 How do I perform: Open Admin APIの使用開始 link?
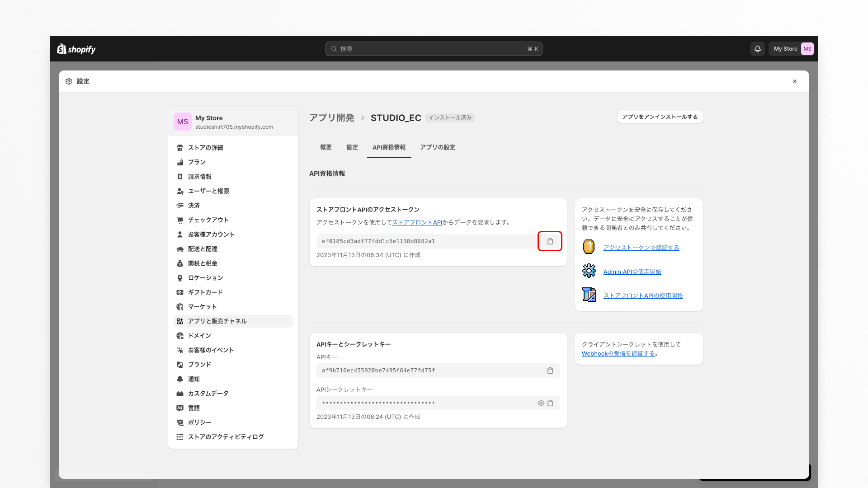point(632,272)
